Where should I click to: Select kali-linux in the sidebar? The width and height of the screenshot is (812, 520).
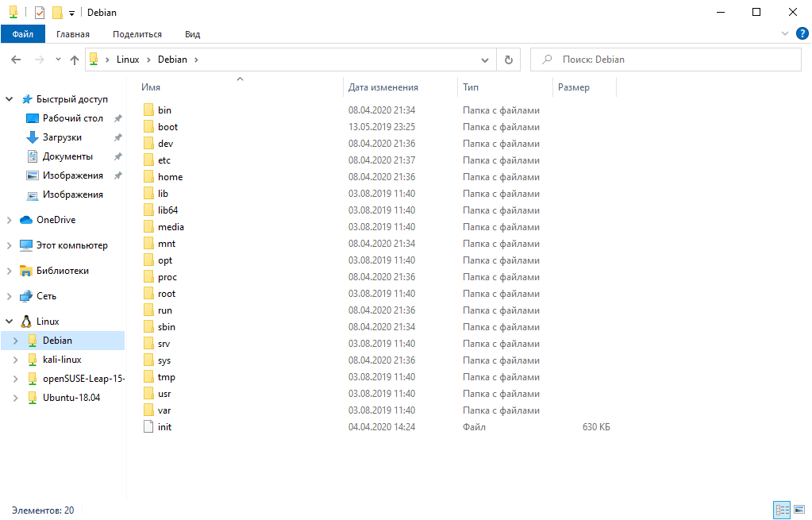(x=62, y=360)
